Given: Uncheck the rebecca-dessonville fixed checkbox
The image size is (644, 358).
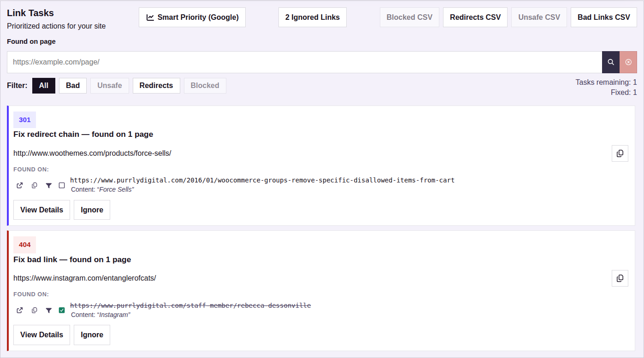Looking at the screenshot, I should pos(62,311).
